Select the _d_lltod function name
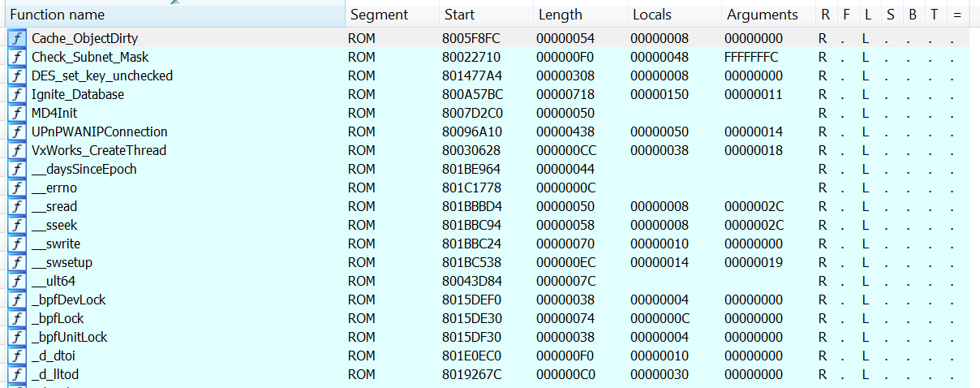The image size is (980, 388). [55, 374]
